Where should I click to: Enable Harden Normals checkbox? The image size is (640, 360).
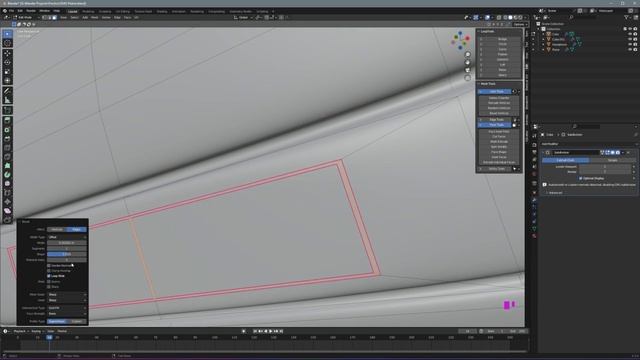point(49,265)
